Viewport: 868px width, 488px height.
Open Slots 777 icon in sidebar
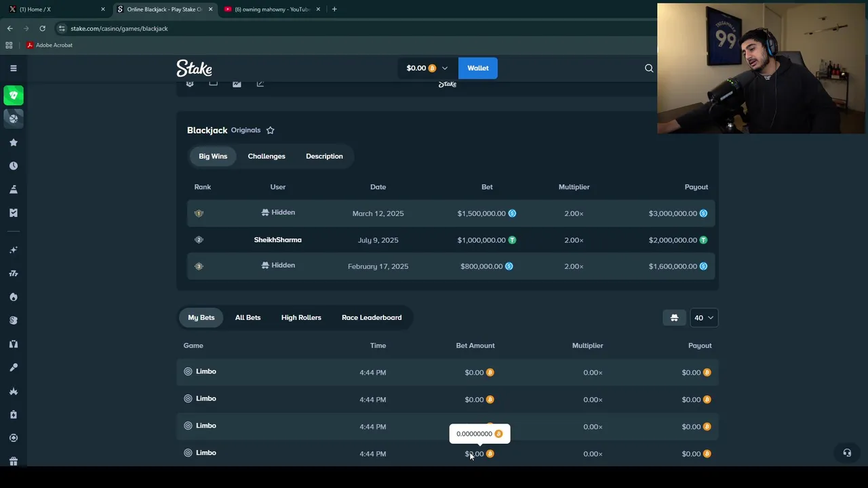(x=13, y=273)
